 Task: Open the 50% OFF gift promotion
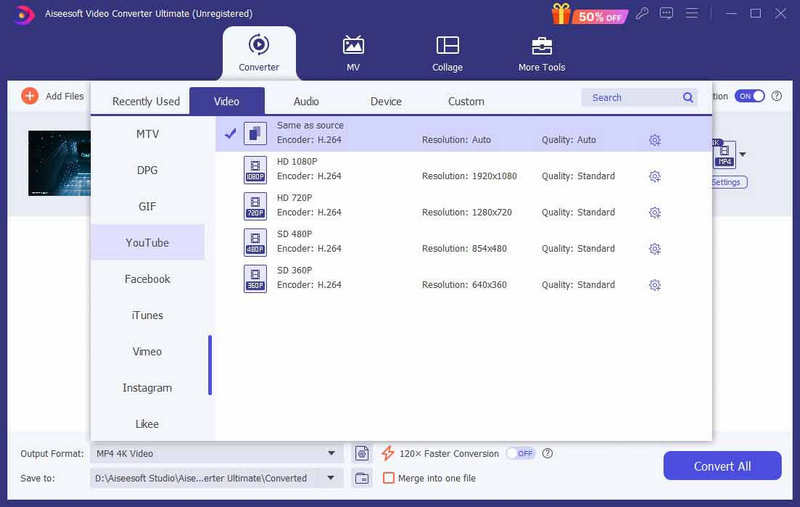tap(589, 14)
